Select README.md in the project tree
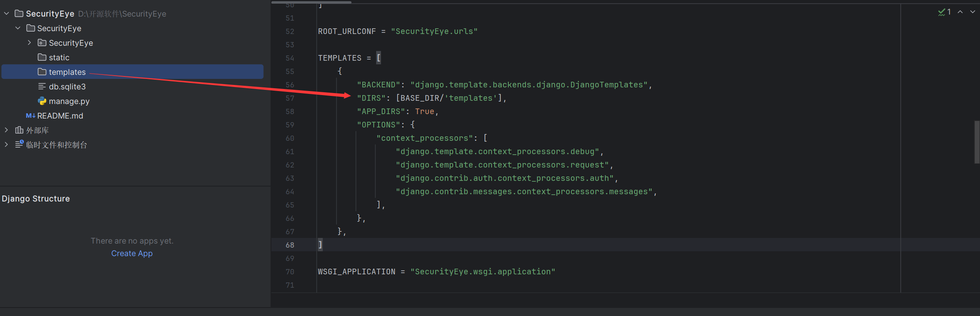The image size is (980, 316). [x=60, y=116]
